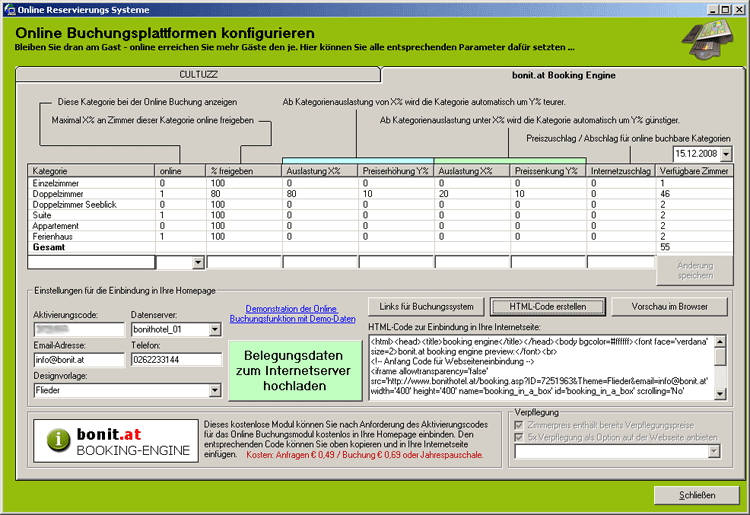Toggle 5x Verpflegung als Option checkbox
Screen dimensions: 750x515
[518, 437]
